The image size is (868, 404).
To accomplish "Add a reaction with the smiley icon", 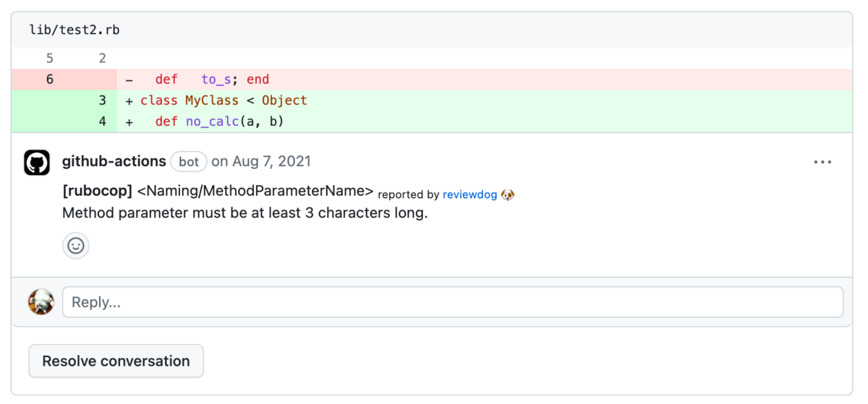I will [x=76, y=246].
